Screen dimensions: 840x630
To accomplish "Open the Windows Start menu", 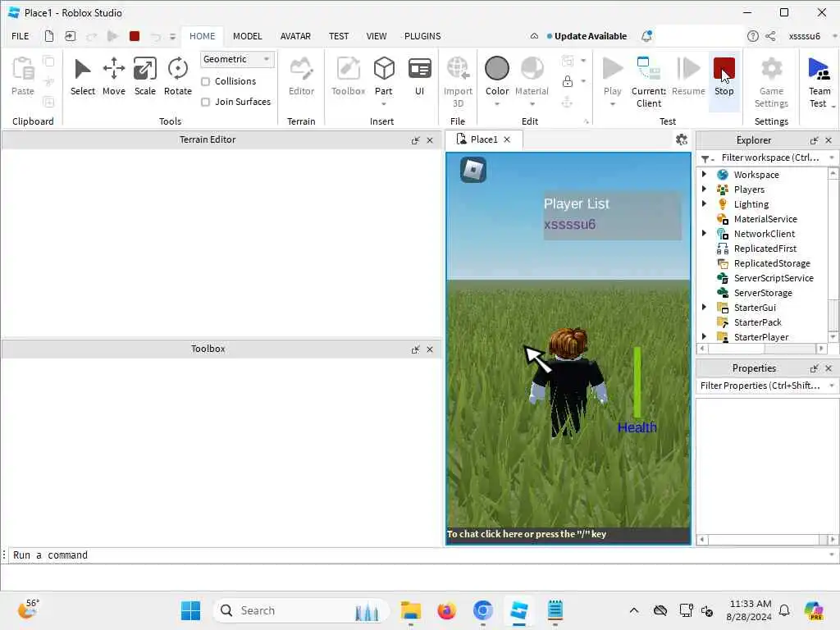I will point(190,610).
